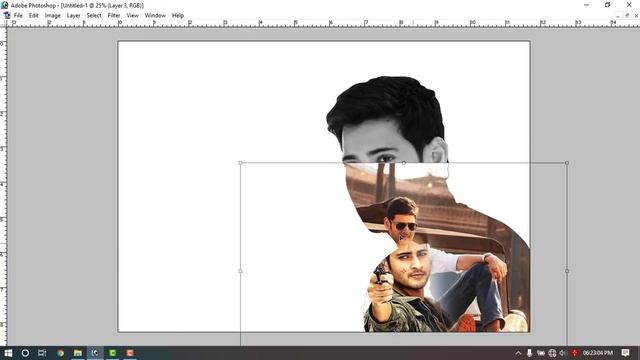This screenshot has width=640, height=360.
Task: Click the top-center transform handle
Action: pos(404,163)
